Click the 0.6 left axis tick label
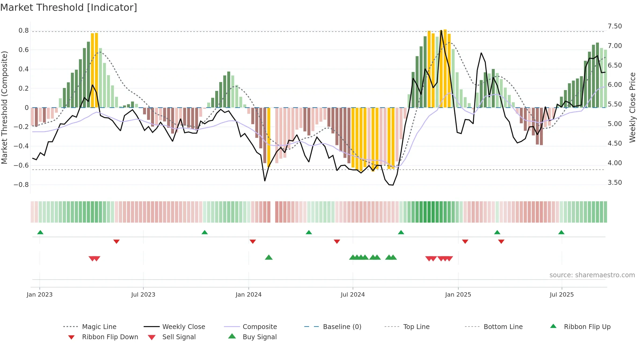 [24, 50]
